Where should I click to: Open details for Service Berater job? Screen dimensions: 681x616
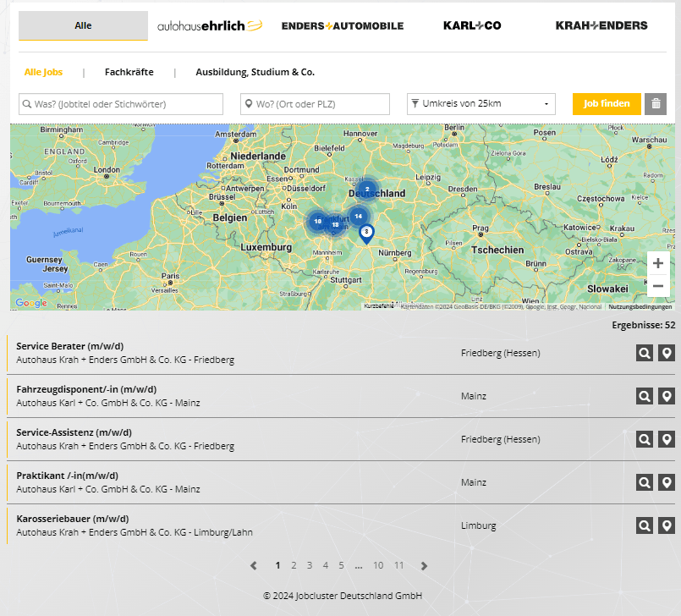pyautogui.click(x=645, y=353)
